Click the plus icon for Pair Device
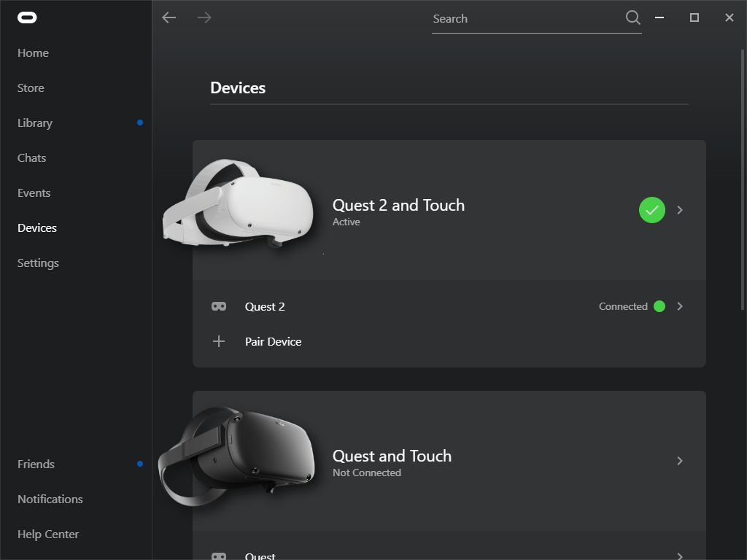Image resolution: width=747 pixels, height=560 pixels. (x=219, y=341)
